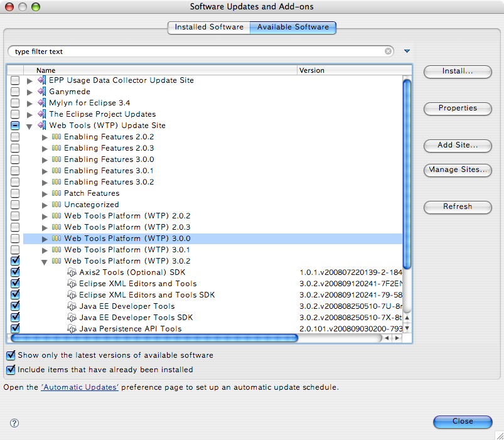Click the Mylyn for Eclipse 3.4 site icon

pos(42,103)
